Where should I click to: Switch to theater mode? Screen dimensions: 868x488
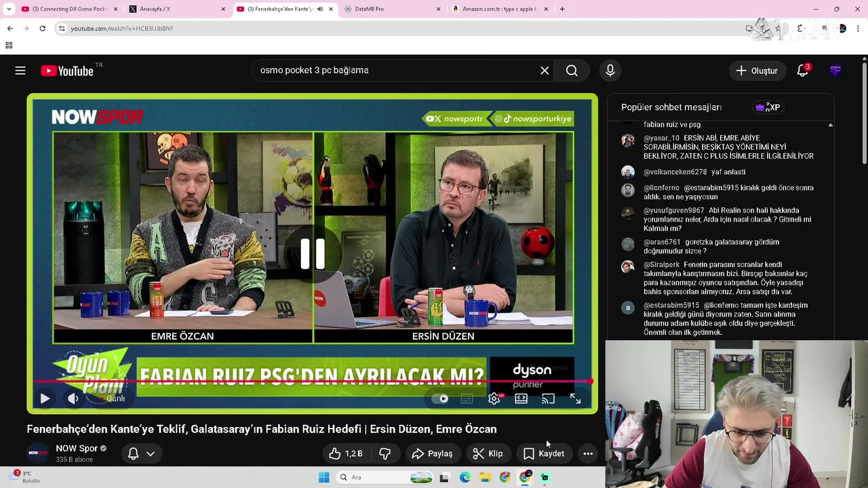521,399
